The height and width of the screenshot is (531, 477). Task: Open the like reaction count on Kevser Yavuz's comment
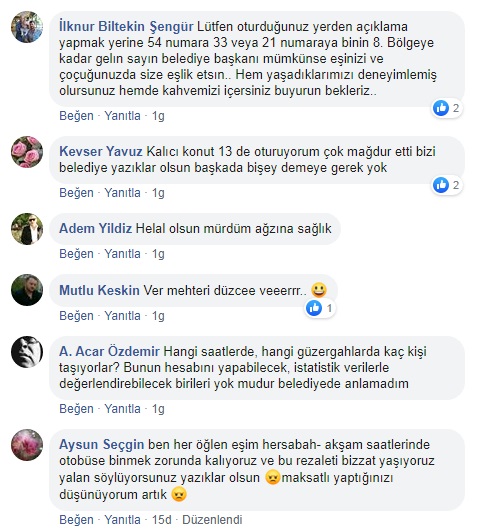(x=447, y=185)
